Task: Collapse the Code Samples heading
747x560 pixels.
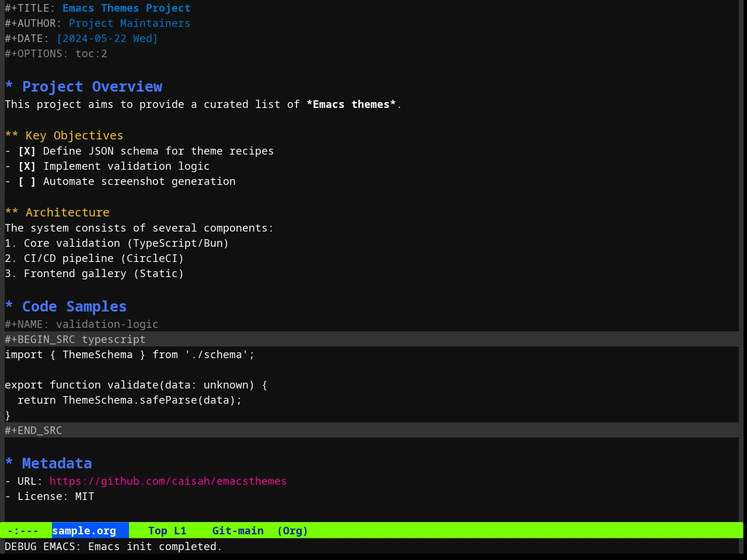Action: point(66,306)
